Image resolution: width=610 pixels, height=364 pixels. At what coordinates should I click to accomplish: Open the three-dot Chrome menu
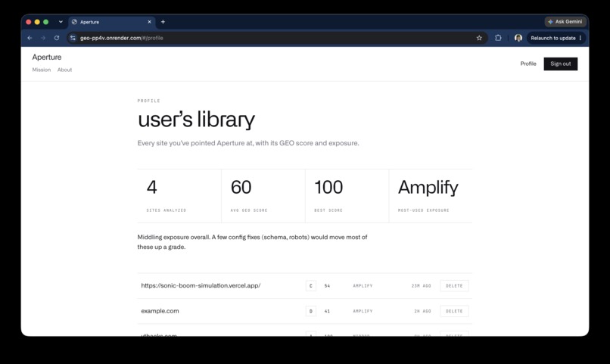click(x=580, y=38)
